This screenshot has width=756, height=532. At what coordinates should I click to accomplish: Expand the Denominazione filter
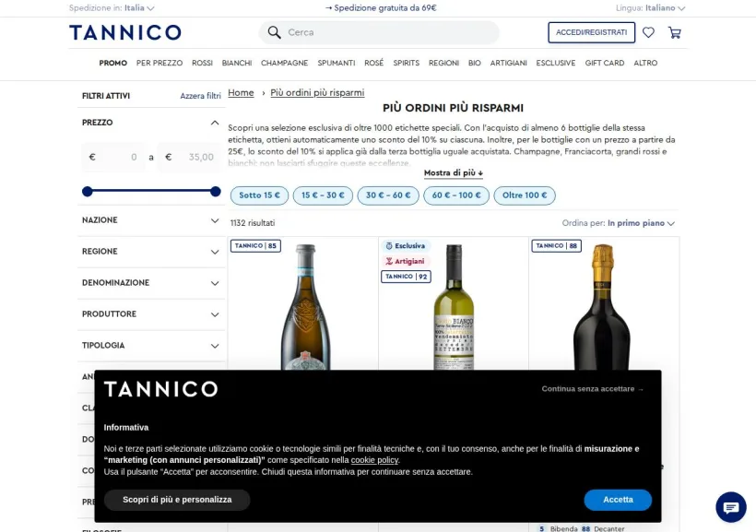pos(151,283)
